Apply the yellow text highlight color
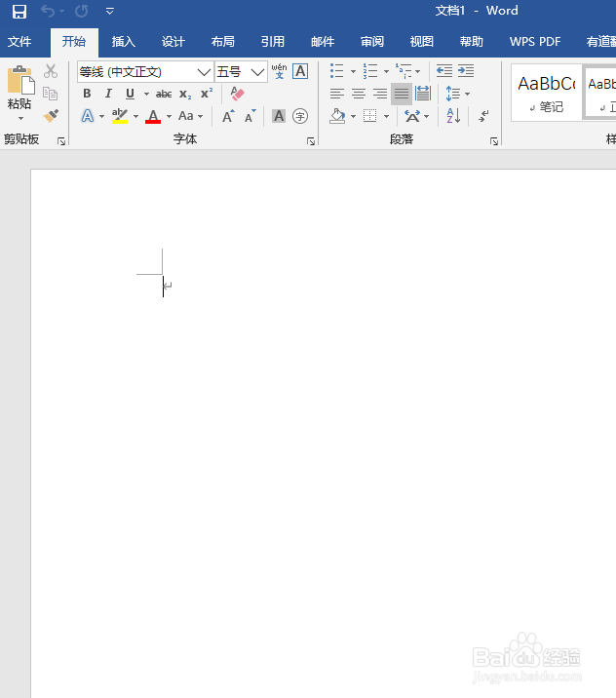Screen dimensions: 616x698 (120, 116)
